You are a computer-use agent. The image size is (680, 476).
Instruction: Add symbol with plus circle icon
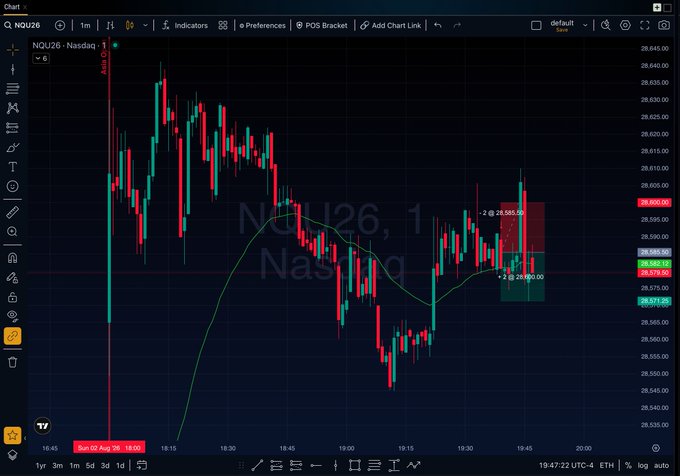click(60, 25)
